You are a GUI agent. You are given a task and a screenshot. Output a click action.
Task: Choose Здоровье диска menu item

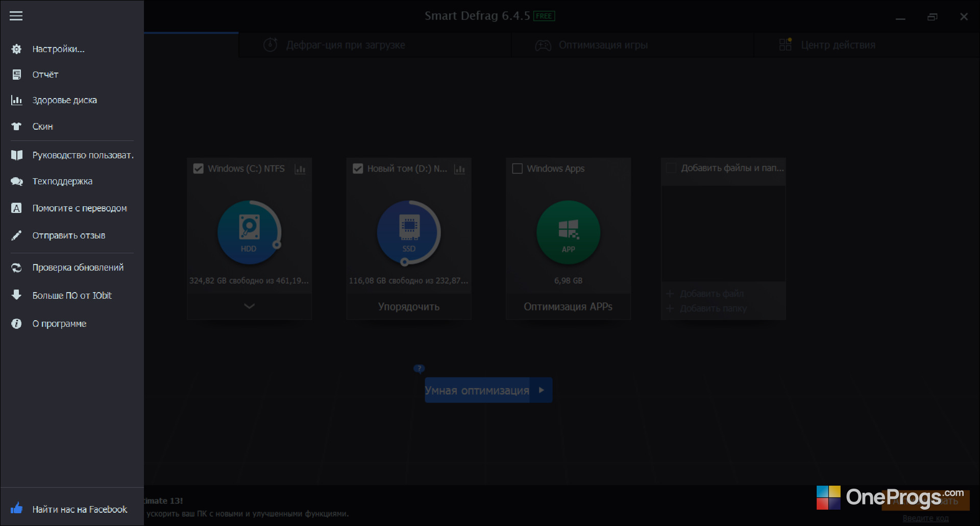[65, 100]
